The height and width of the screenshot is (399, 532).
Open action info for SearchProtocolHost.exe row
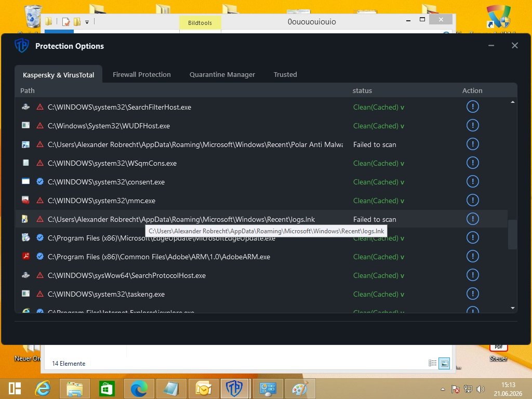coord(472,274)
